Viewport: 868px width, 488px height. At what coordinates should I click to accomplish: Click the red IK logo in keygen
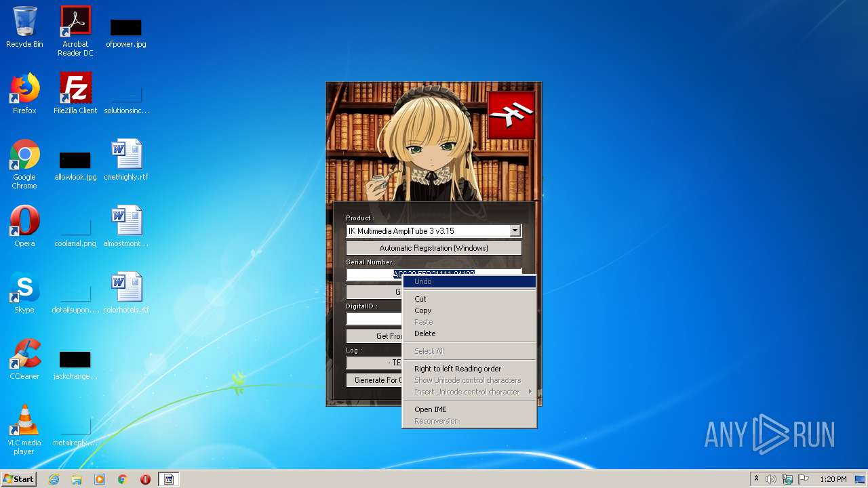[511, 115]
